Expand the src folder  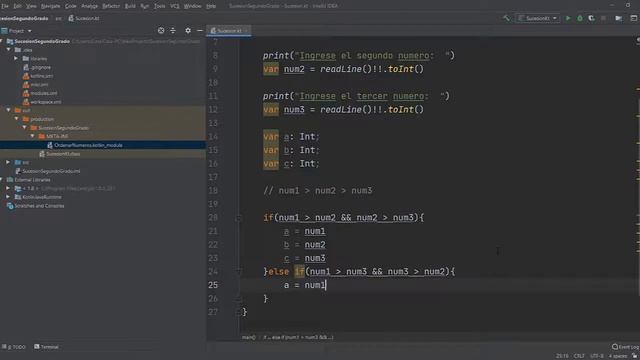point(8,162)
